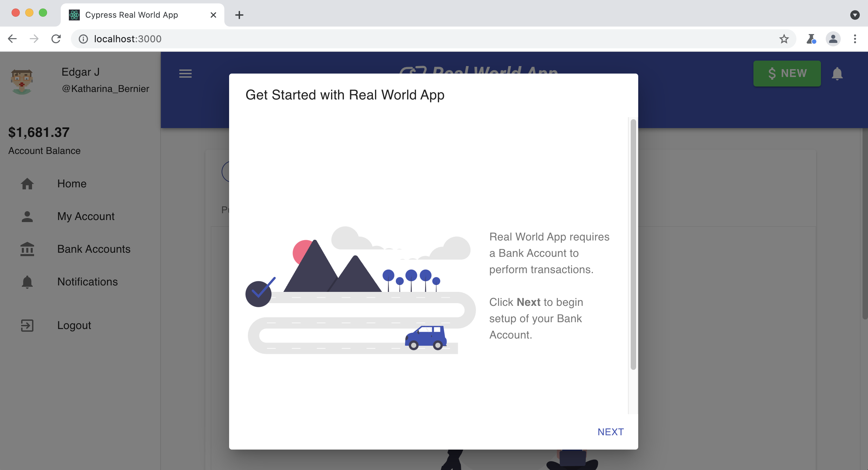This screenshot has height=470, width=868.
Task: Click NEXT to begin bank account setup
Action: (x=610, y=432)
